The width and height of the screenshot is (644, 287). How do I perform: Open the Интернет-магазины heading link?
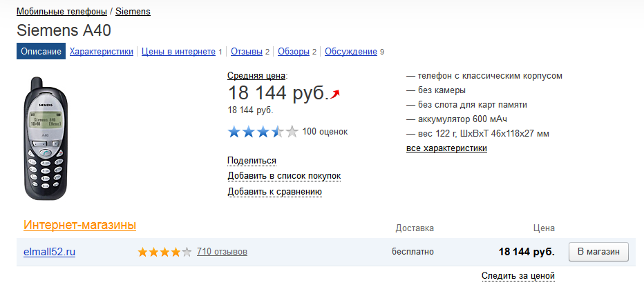pyautogui.click(x=79, y=225)
